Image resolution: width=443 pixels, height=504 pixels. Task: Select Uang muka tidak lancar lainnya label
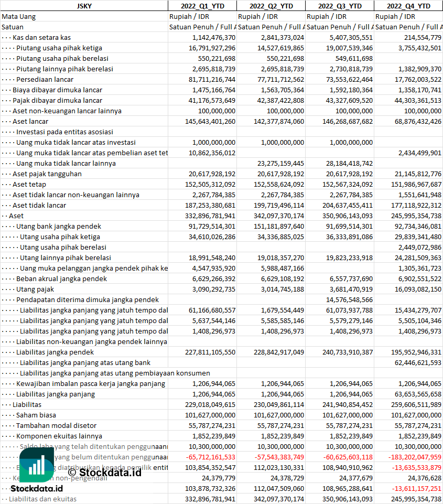pos(66,163)
